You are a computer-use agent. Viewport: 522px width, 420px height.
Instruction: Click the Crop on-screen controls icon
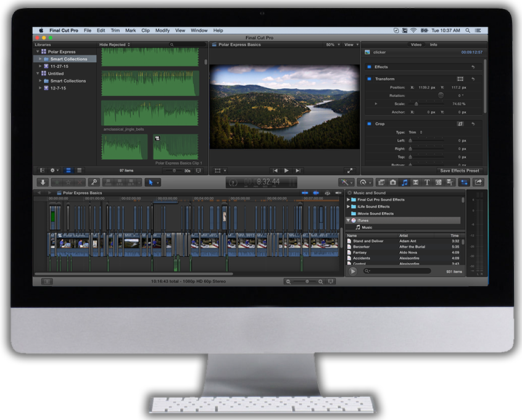[x=460, y=124]
